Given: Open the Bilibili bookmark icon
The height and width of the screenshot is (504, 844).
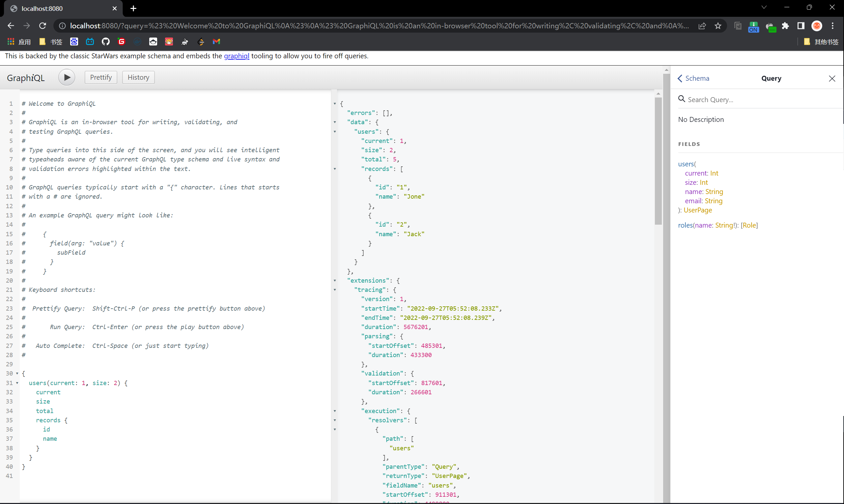Looking at the screenshot, I should (x=90, y=42).
